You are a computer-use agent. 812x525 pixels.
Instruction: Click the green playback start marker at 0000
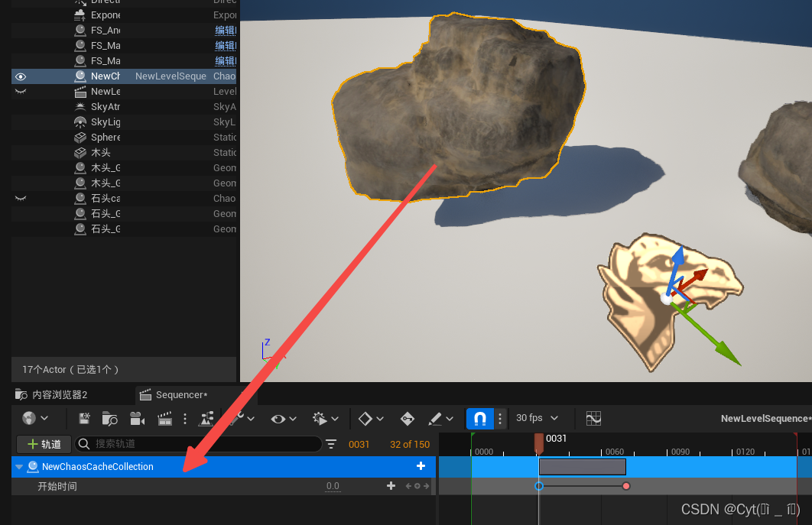tap(473, 436)
